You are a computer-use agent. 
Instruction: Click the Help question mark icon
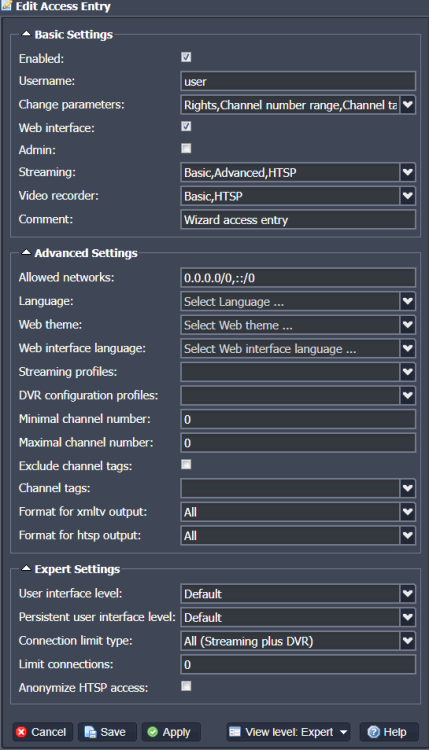(x=374, y=732)
